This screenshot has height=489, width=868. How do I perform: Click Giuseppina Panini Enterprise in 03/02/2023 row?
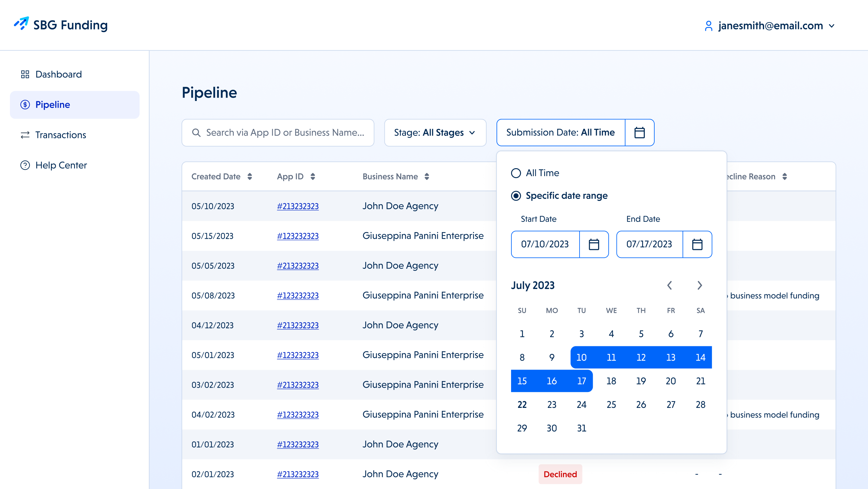[x=423, y=385]
